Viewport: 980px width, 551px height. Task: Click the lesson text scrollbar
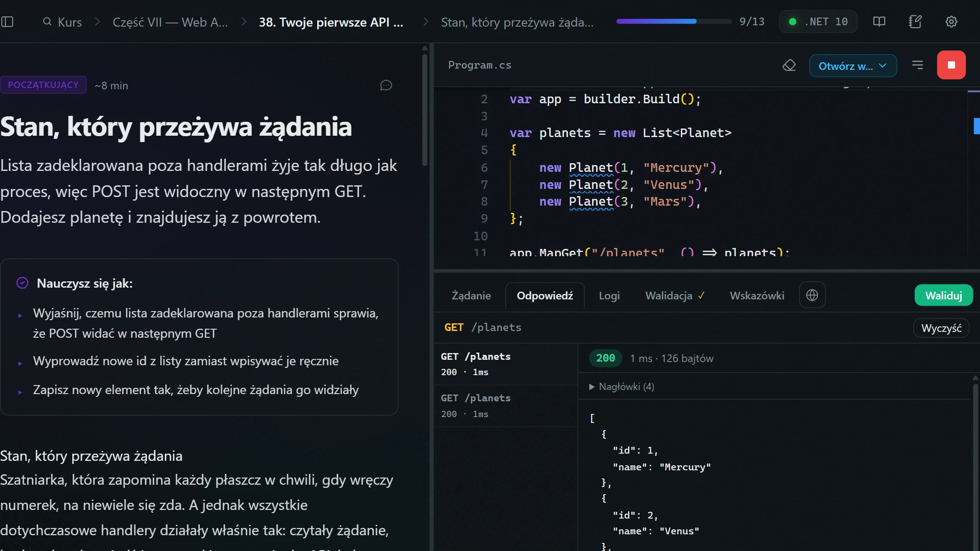(x=425, y=110)
